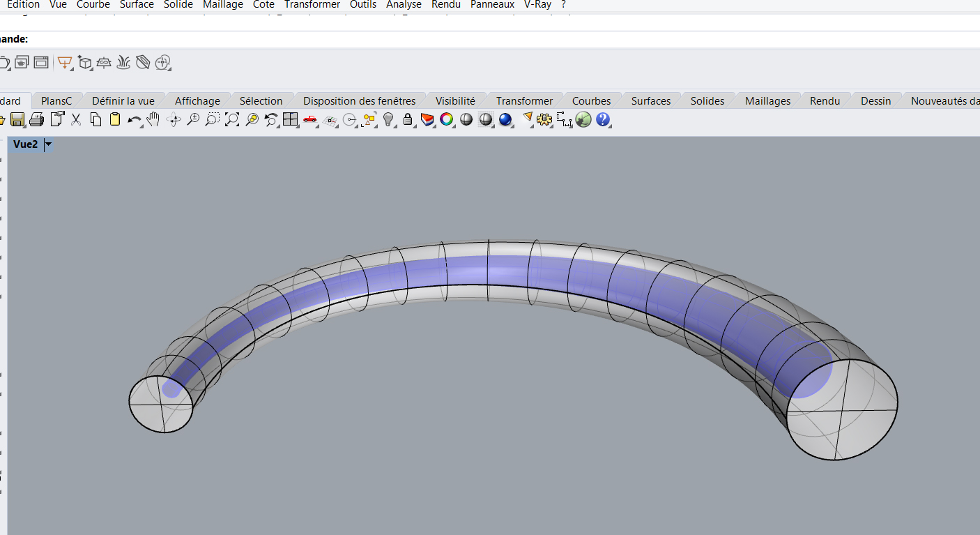Click the Zoom extents icon

point(232,120)
